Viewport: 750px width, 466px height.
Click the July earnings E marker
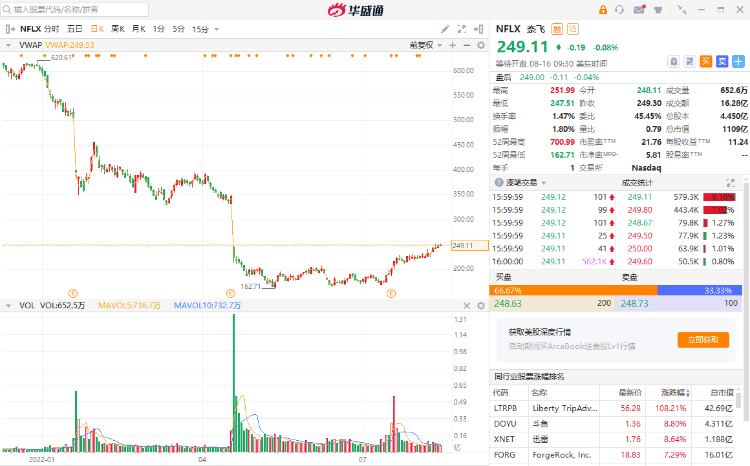[391, 293]
